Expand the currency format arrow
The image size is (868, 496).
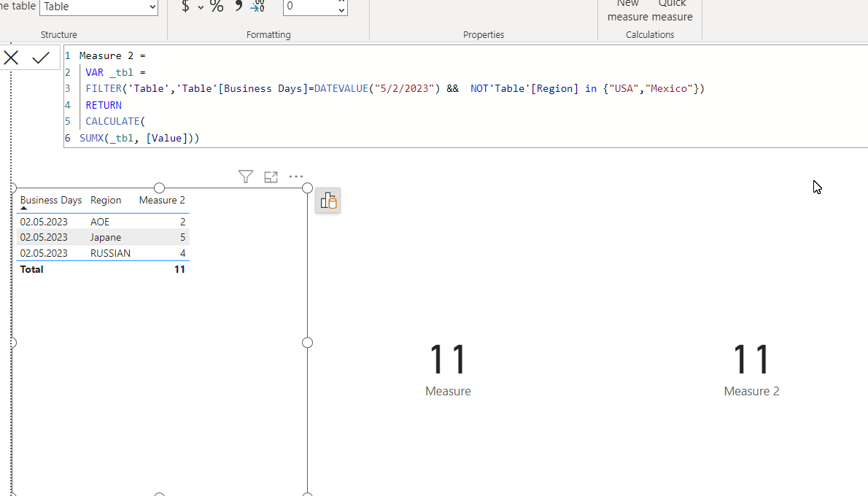201,7
